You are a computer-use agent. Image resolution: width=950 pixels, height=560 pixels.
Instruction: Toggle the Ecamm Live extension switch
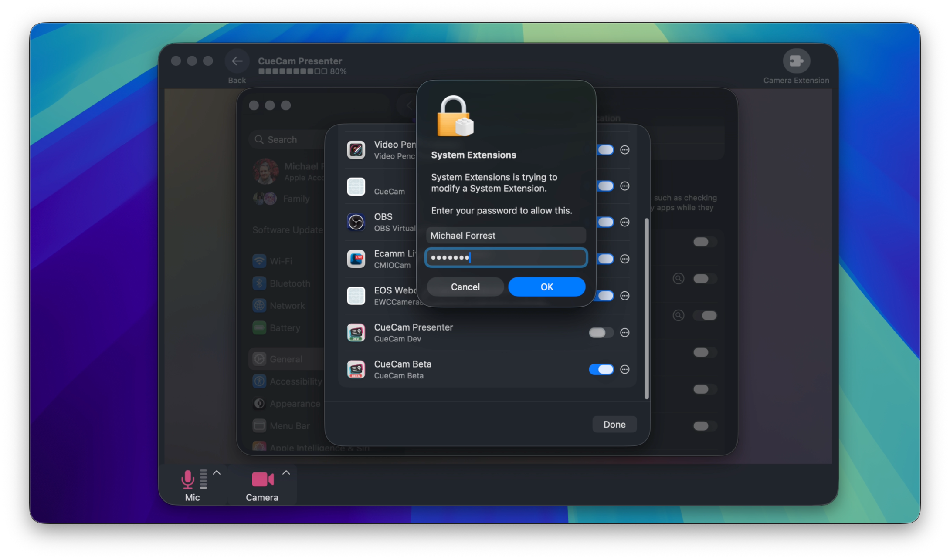(605, 259)
